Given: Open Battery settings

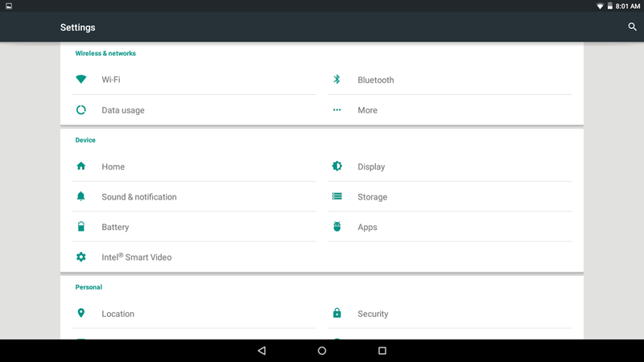Looking at the screenshot, I should click(194, 227).
